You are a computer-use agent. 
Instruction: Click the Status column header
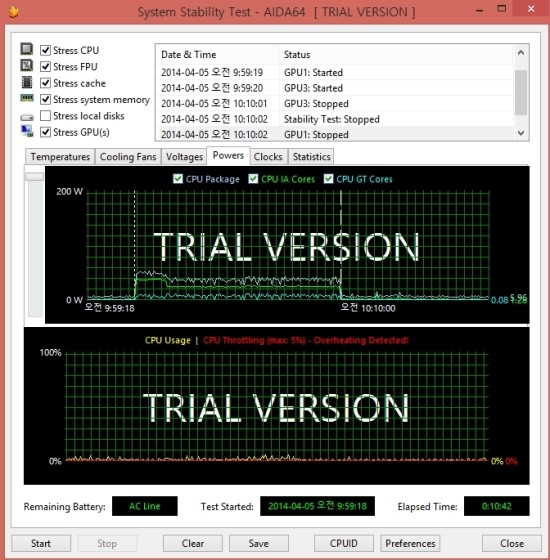coord(396,55)
